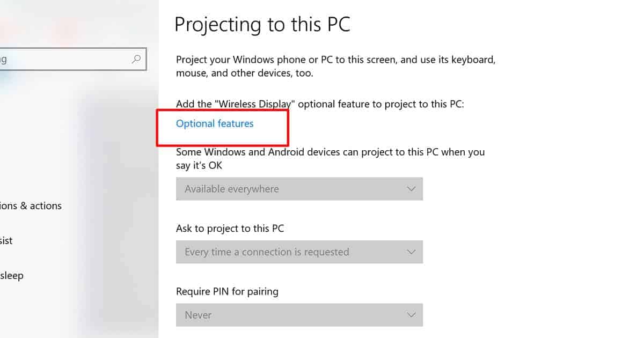The width and height of the screenshot is (644, 338).
Task: Open the Optional features link
Action: point(215,124)
